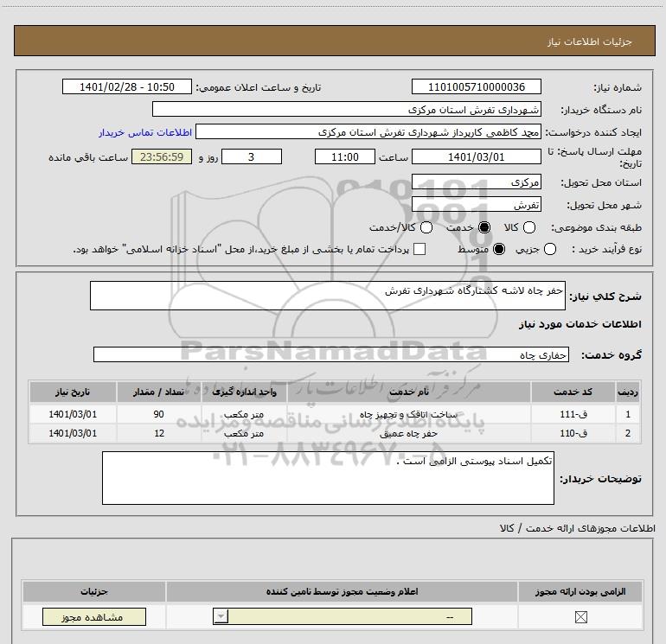Select the جزیی purchase process radio
Image resolution: width=666 pixels, height=644 pixels.
pos(550,249)
